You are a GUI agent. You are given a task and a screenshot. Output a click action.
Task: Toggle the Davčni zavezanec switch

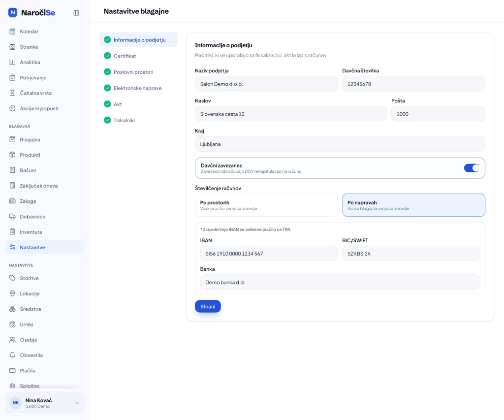(x=472, y=168)
